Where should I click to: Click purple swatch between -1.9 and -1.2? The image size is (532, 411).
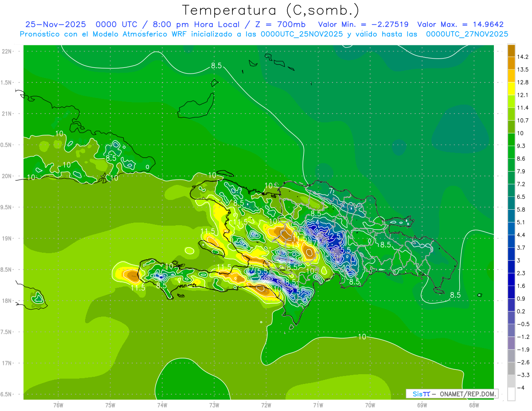pos(511,343)
